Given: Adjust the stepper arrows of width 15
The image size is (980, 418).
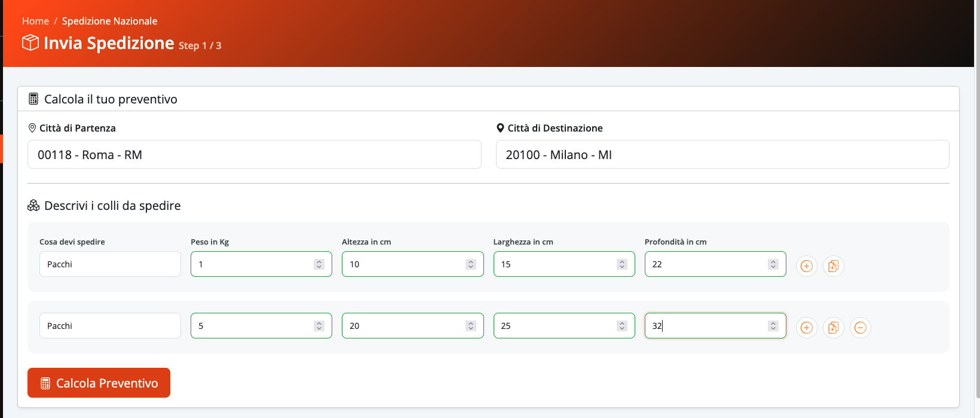Looking at the screenshot, I should [622, 264].
